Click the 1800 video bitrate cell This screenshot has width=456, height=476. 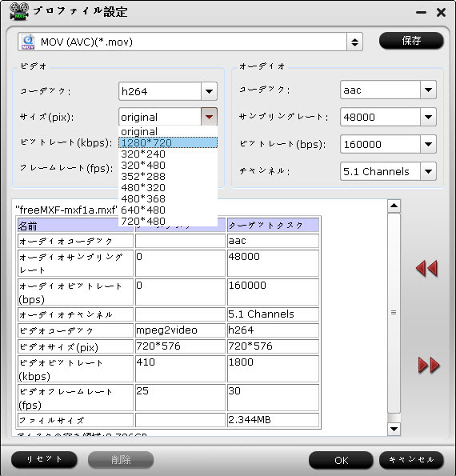[273, 369]
